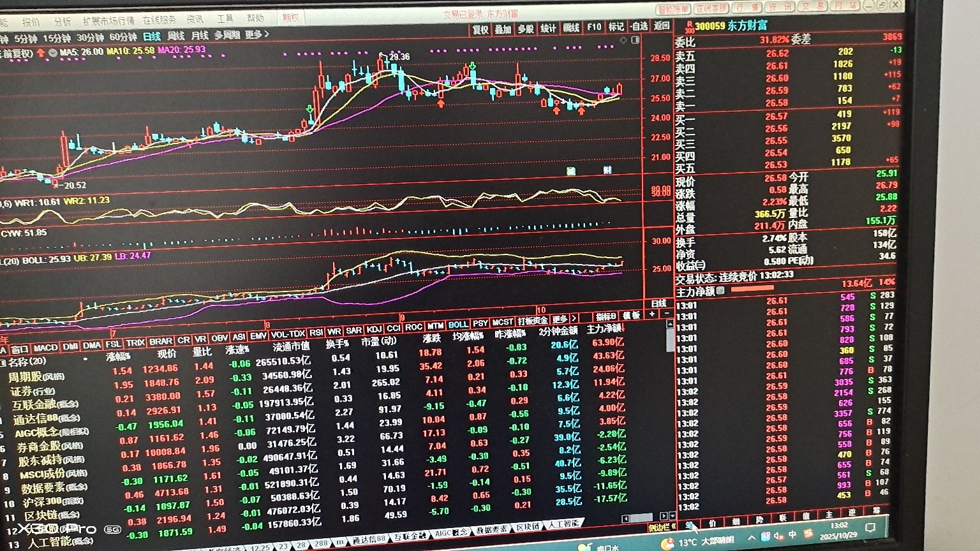Screen dimensions: 980x551
Task: Switch chart to 30分钟 period
Action: 90,38
